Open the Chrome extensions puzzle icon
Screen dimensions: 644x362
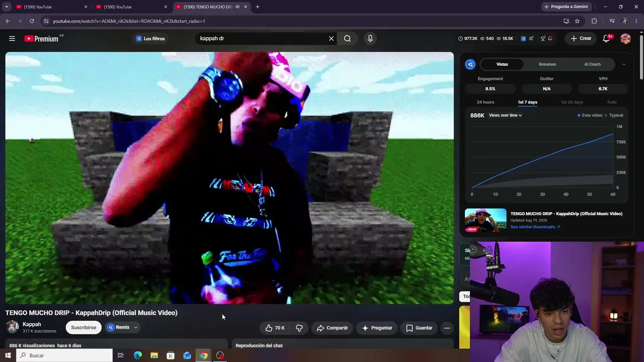point(594,21)
